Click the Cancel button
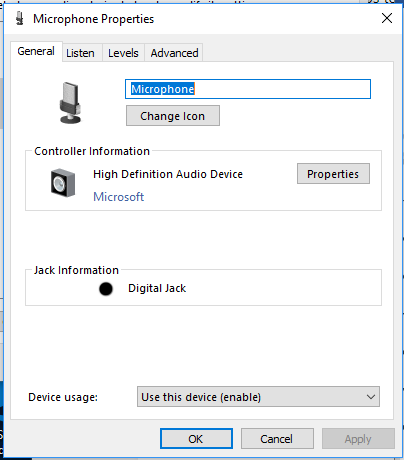 [277, 439]
